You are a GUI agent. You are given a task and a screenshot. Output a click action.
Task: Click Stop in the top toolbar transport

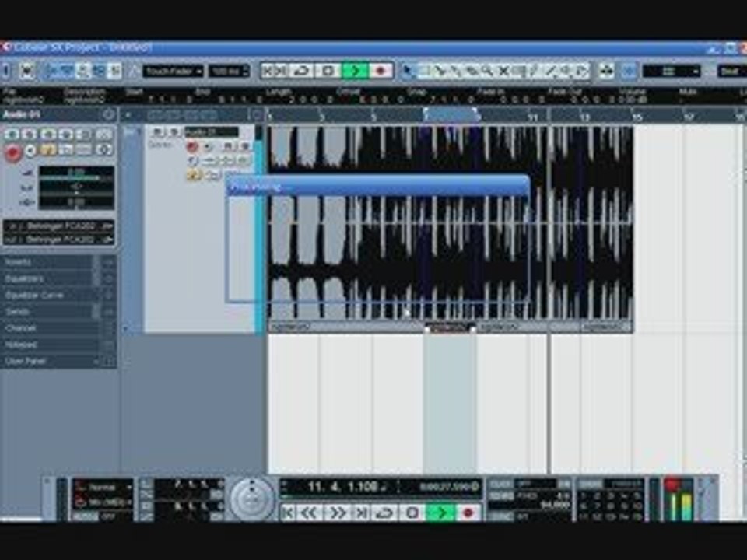pos(328,71)
